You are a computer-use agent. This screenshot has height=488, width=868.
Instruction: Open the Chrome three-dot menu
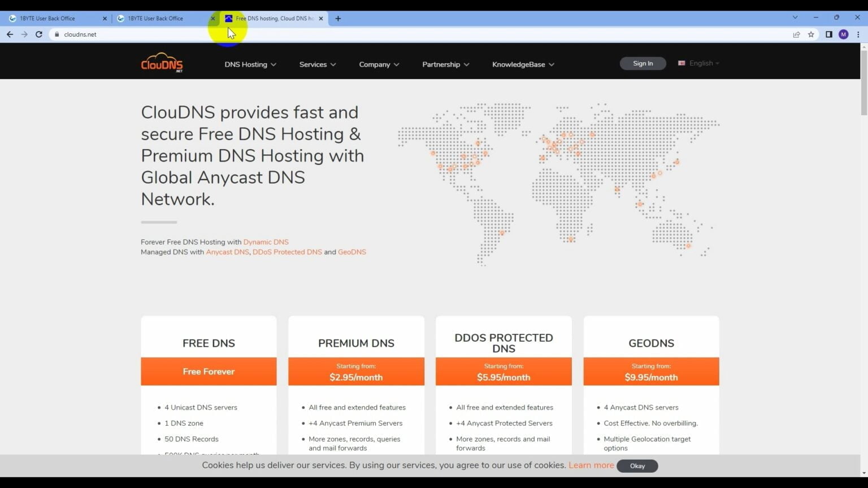click(x=859, y=34)
